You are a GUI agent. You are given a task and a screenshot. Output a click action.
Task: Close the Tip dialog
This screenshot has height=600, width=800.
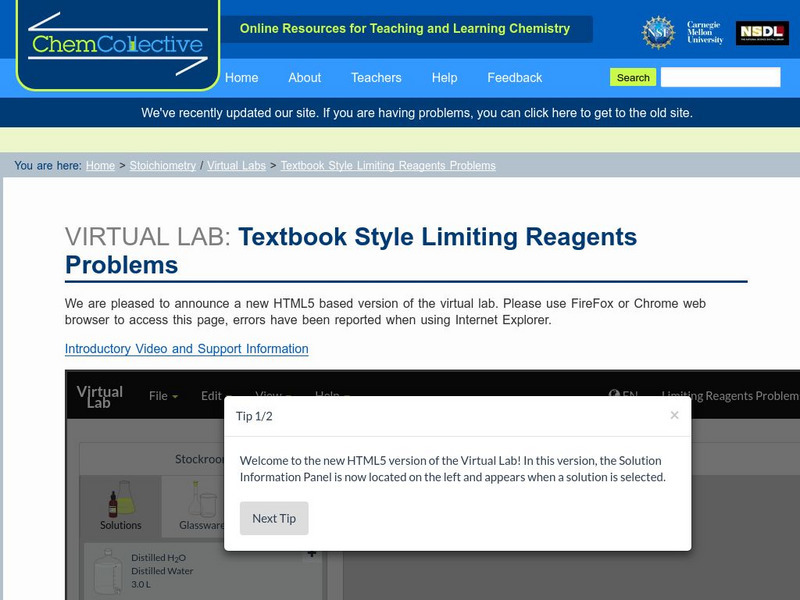click(x=674, y=415)
